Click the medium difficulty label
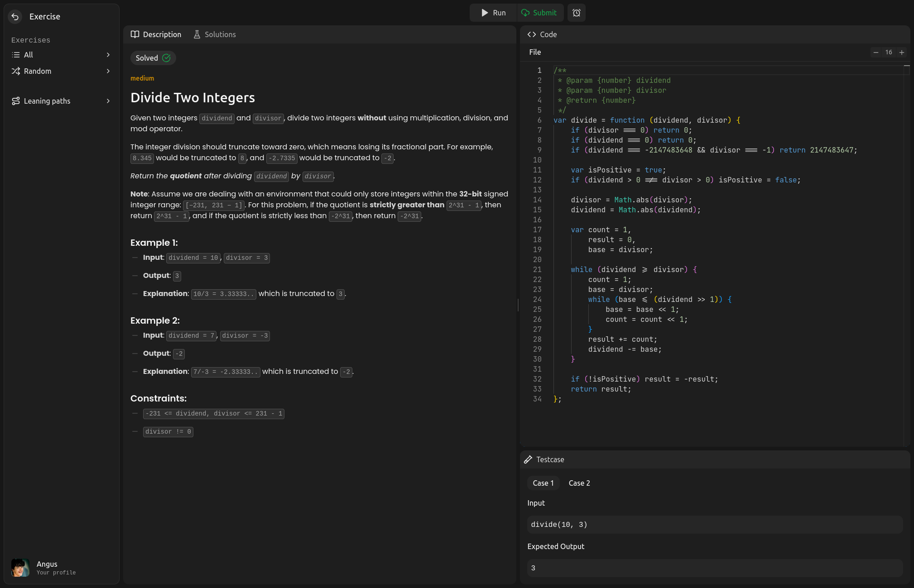 coord(142,78)
